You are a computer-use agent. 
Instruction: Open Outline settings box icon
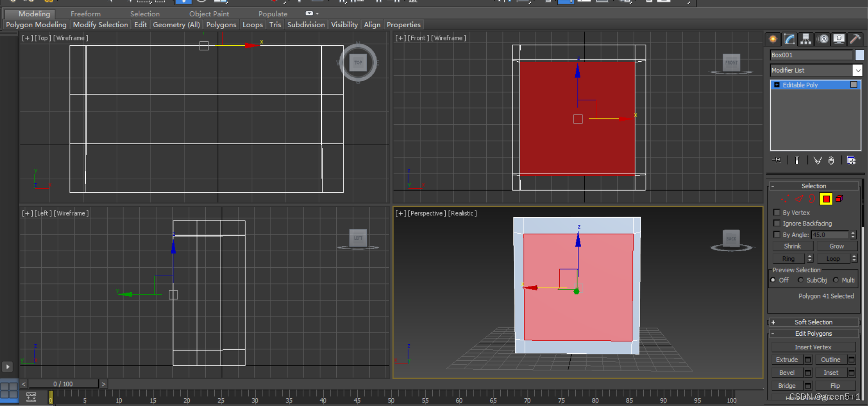(x=852, y=360)
